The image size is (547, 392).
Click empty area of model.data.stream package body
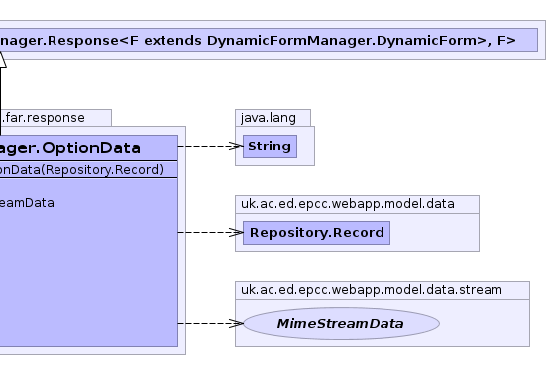485,323
